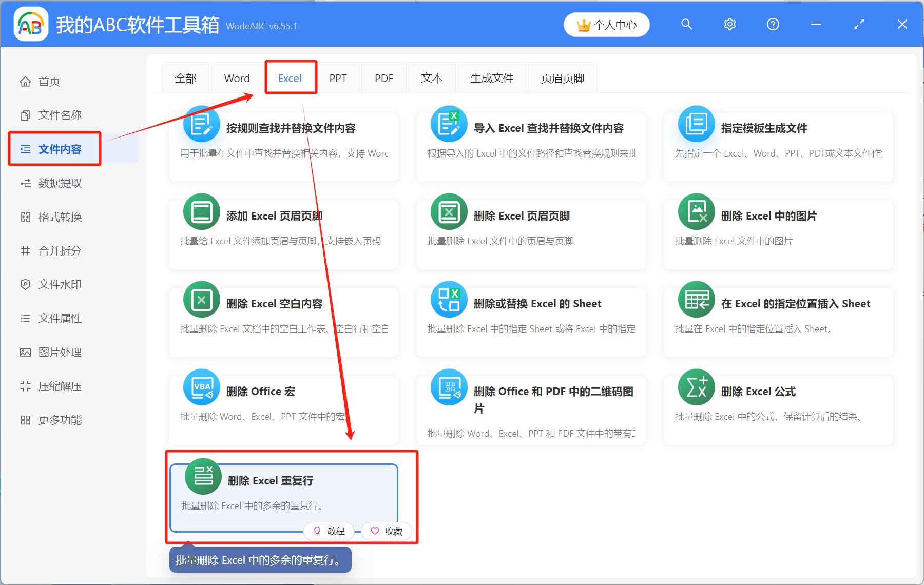The height and width of the screenshot is (585, 924).
Task: Click the 文件水印 shield icon
Action: tap(25, 285)
